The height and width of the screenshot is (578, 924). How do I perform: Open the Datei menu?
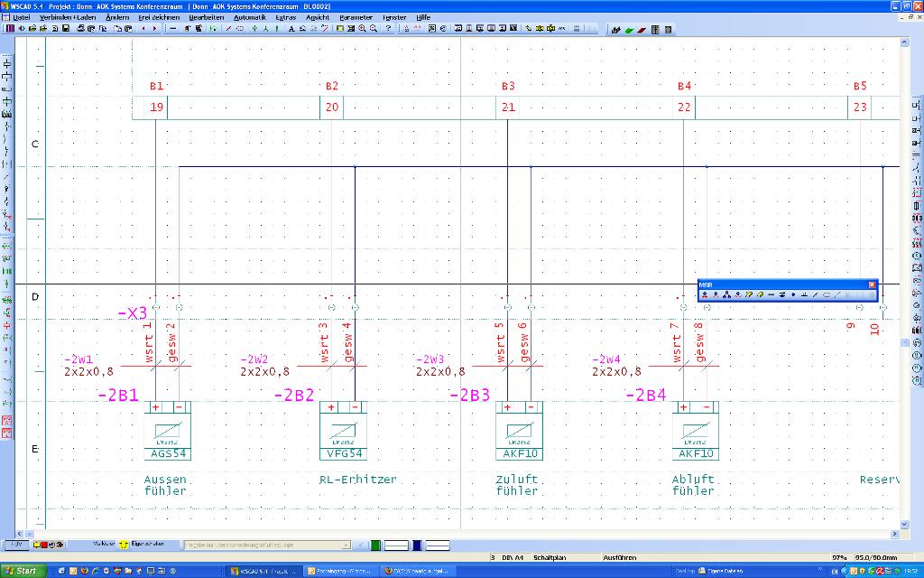22,18
